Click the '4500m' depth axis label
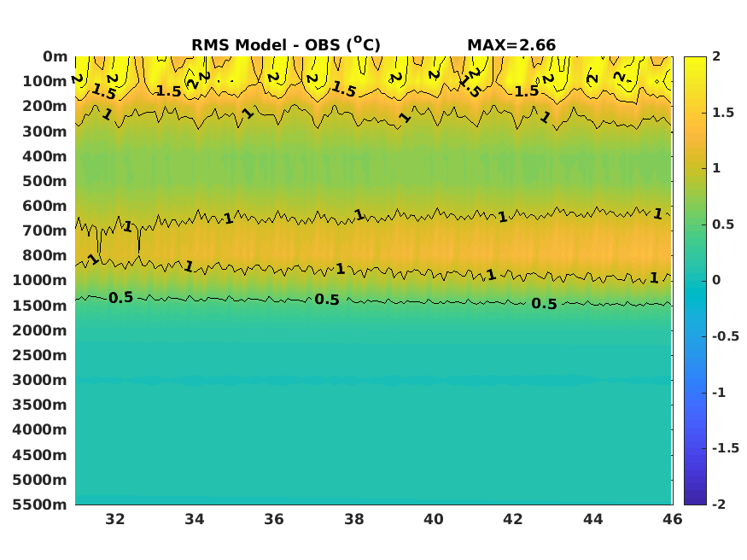This screenshot has width=747, height=560. (40, 455)
